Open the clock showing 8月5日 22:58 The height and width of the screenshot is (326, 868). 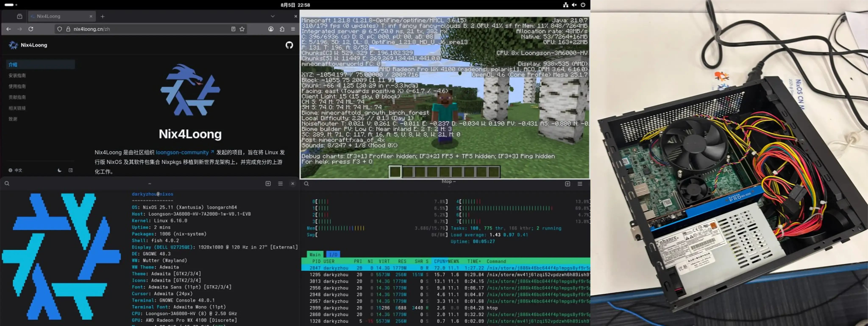tap(295, 5)
